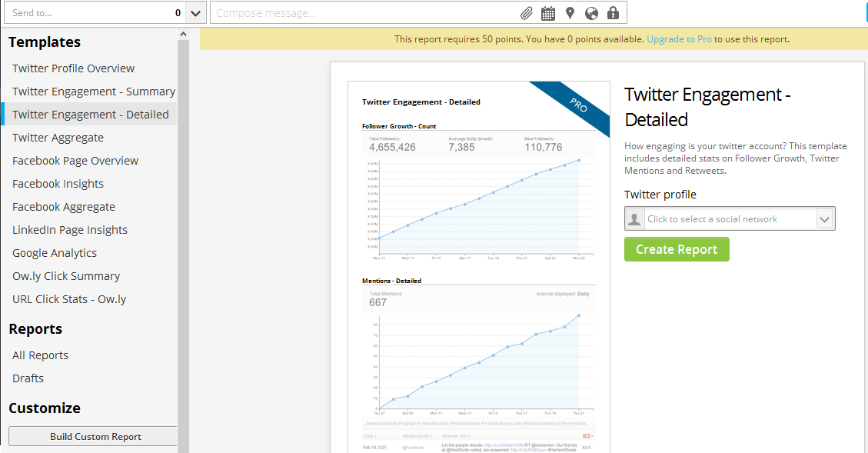Screen dimensions: 868x453
Task: Select Twitter Engagement - Summary template
Action: [94, 92]
